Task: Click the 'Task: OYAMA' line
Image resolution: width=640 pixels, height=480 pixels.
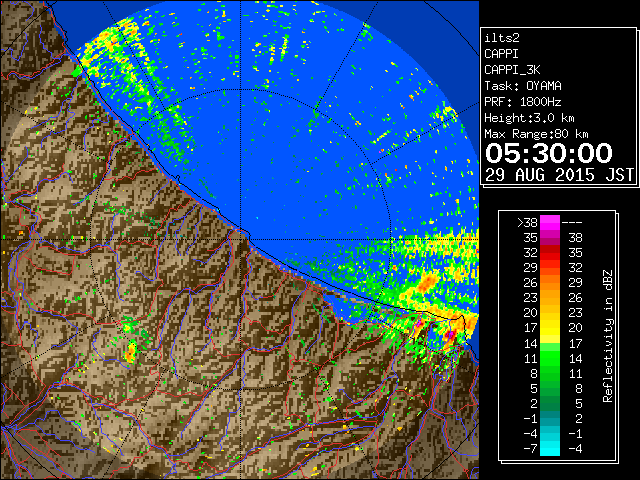Action: click(523, 86)
